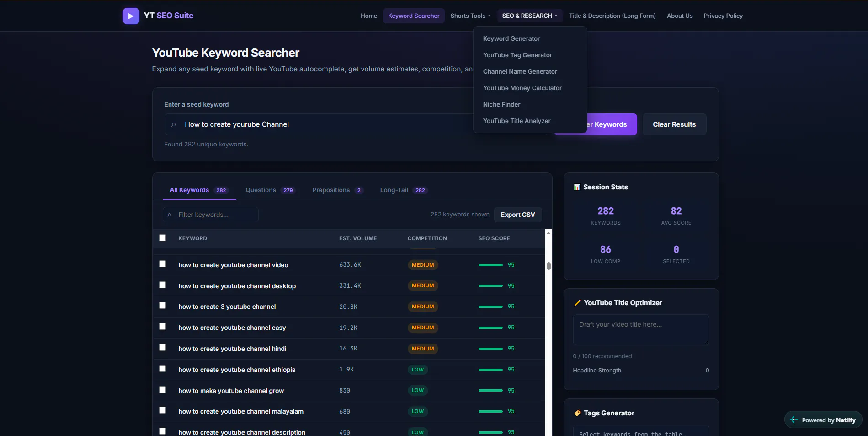Click MEDIUM badge on 'channel desktop' row

[x=423, y=286]
